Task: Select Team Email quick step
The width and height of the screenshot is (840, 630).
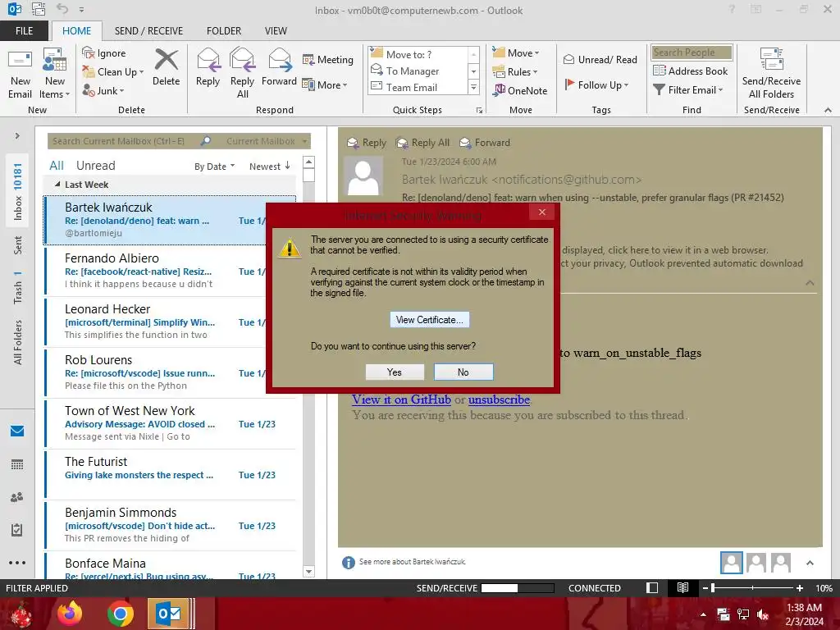Action: coord(418,87)
